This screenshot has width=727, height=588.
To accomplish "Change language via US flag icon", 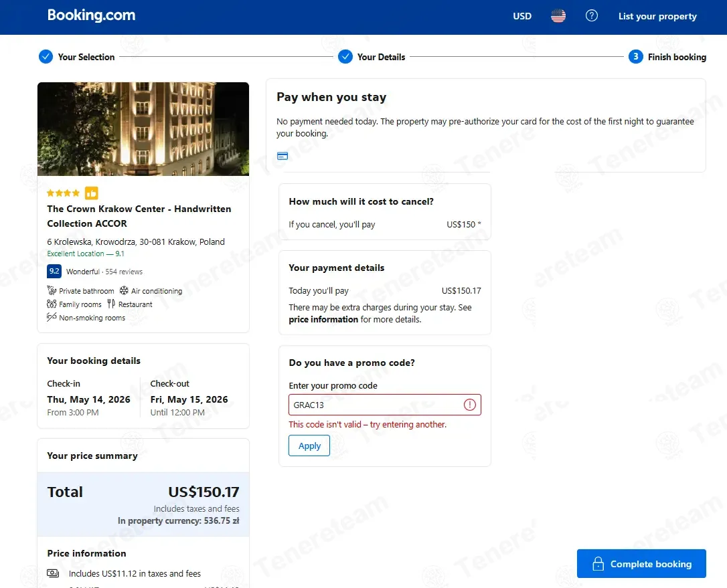I will (x=558, y=16).
